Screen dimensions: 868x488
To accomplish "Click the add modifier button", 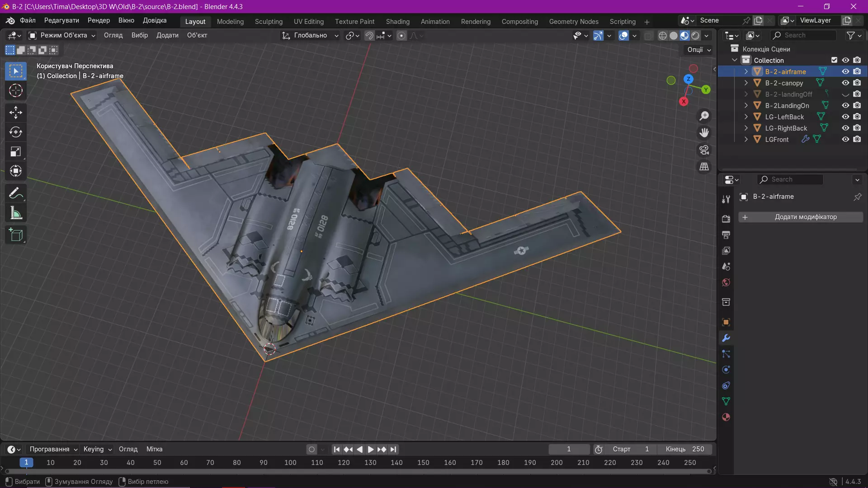I will coord(801,217).
